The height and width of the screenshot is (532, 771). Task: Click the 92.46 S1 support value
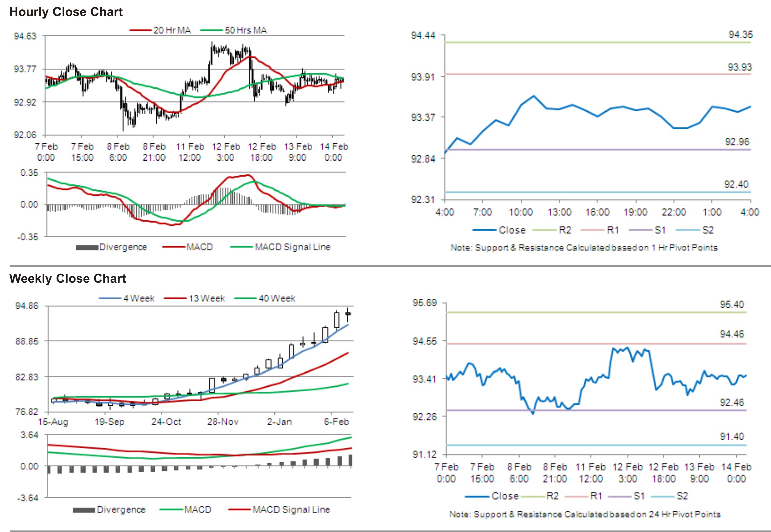(732, 402)
